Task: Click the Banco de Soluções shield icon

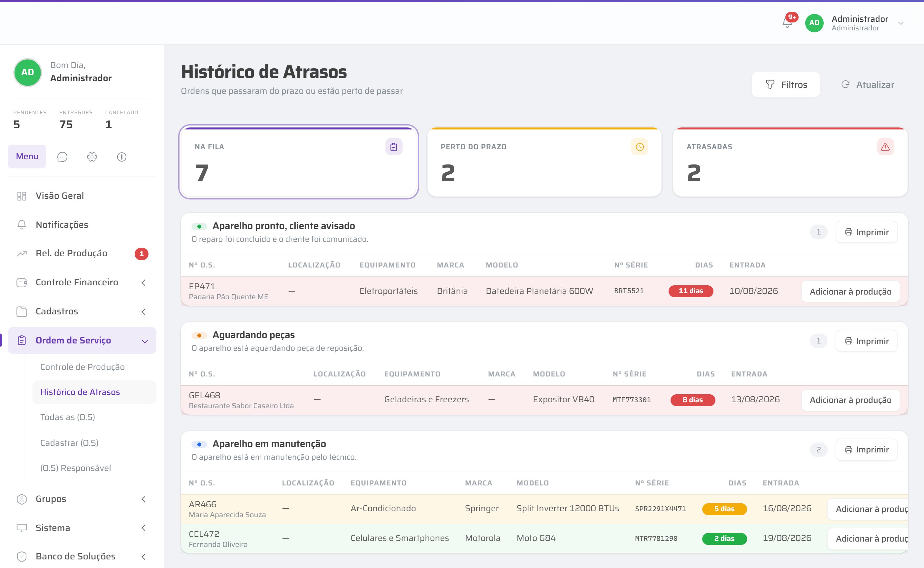Action: point(22,557)
